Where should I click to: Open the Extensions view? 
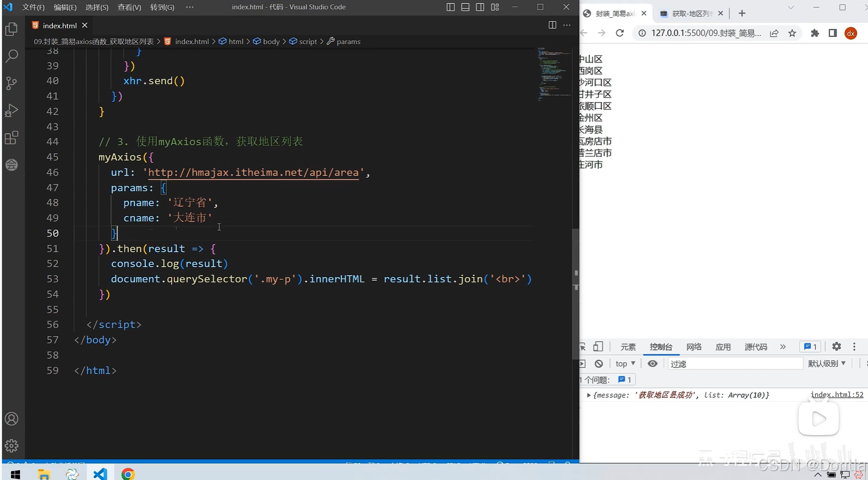11,138
